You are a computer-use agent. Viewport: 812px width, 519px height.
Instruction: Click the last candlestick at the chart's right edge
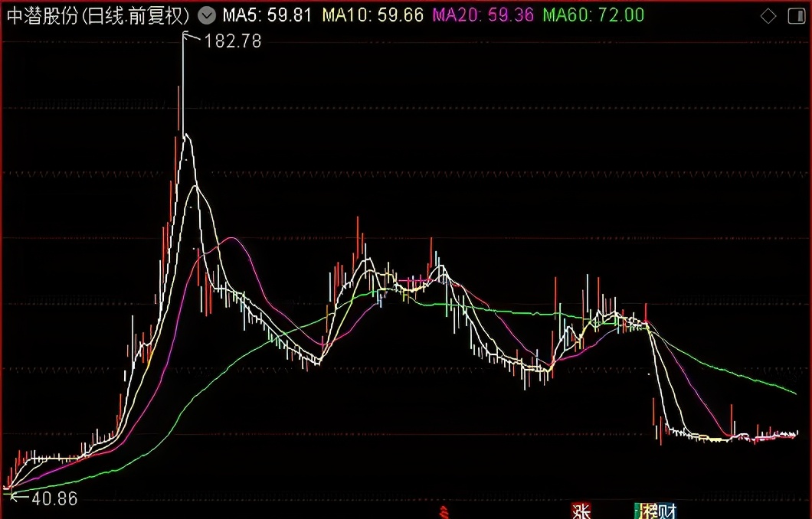pos(797,432)
